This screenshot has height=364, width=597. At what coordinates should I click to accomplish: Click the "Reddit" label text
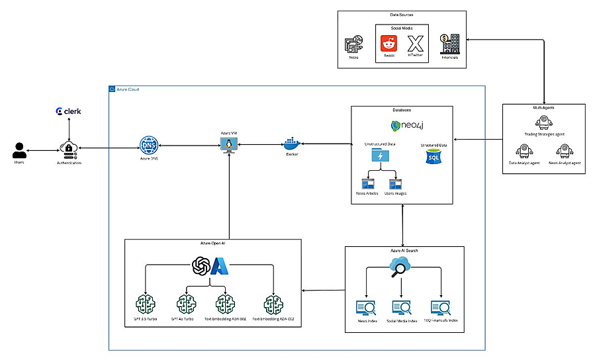[389, 56]
